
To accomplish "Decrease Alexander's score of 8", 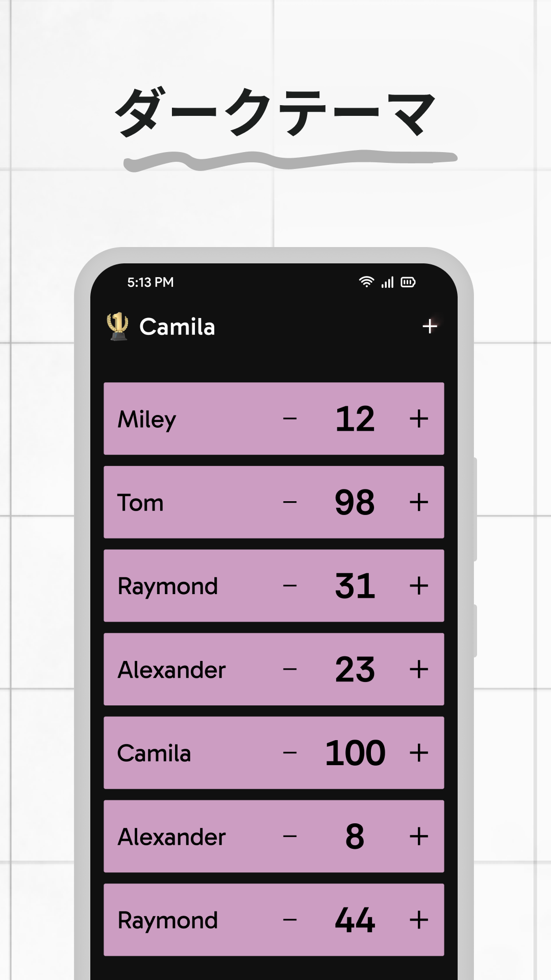I will tap(290, 837).
